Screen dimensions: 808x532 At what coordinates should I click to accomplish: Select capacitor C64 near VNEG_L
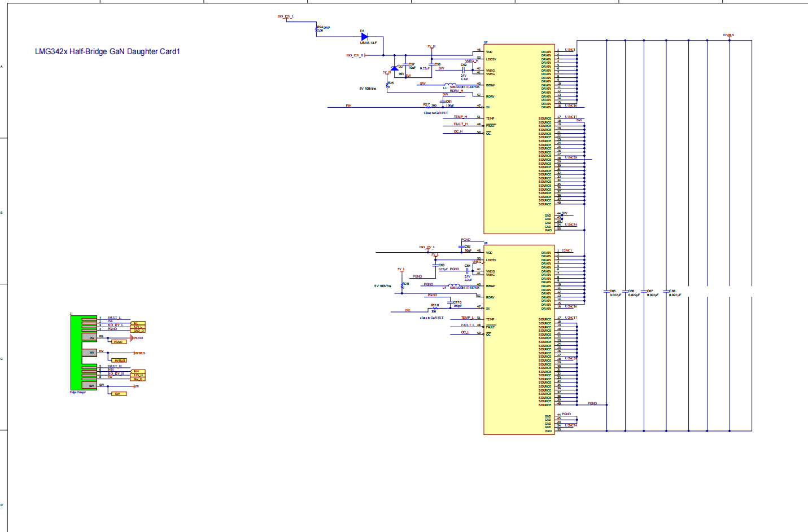pyautogui.click(x=467, y=271)
